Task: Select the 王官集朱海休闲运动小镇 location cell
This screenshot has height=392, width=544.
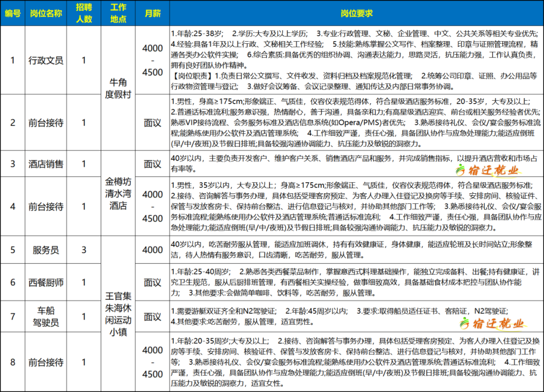Action: [118, 314]
